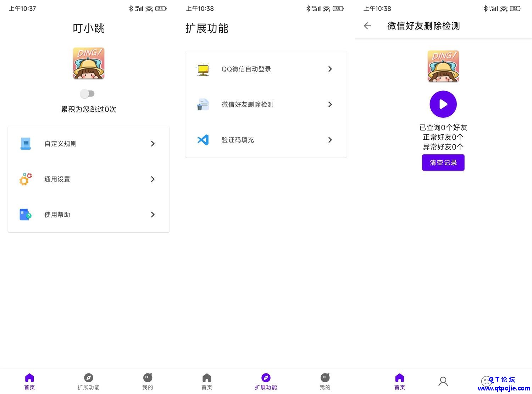
Task: Expand 通用设置 chevron arrow
Action: 153,179
